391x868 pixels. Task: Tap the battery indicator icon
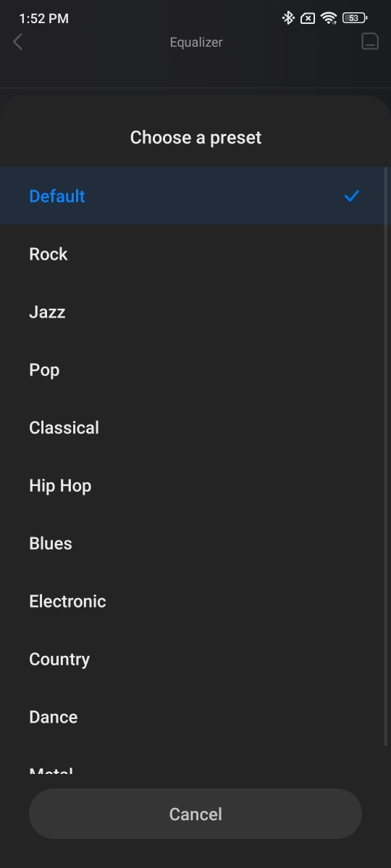354,18
